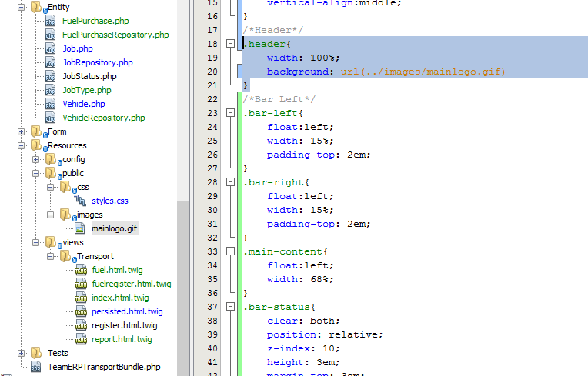Click the styles.css stylesheet icon
The image size is (588, 376).
pos(80,201)
